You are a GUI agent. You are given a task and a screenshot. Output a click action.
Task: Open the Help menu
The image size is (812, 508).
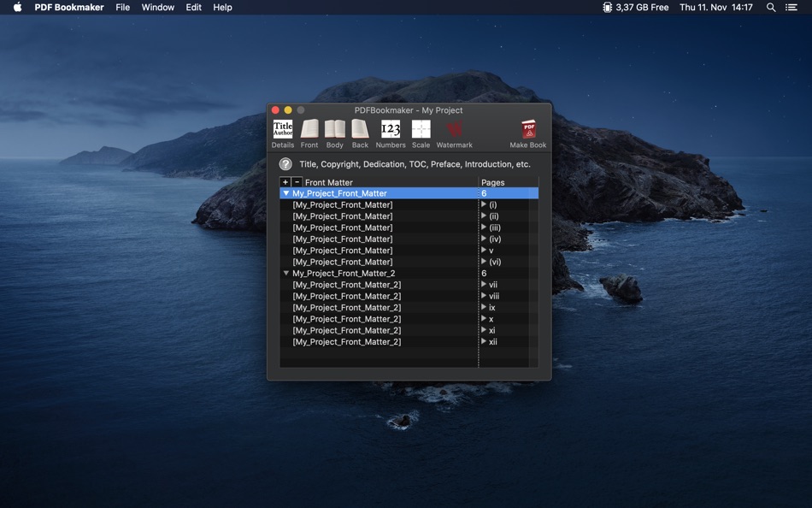(223, 7)
